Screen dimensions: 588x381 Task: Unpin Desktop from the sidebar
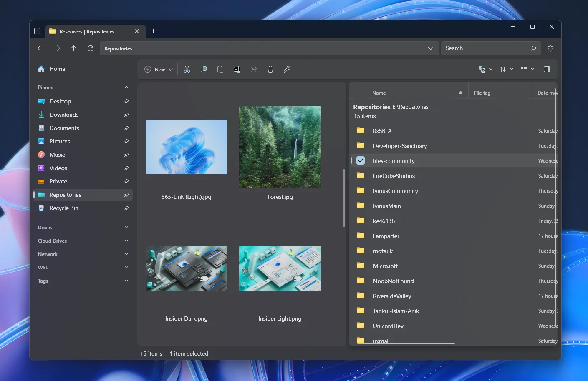point(126,101)
